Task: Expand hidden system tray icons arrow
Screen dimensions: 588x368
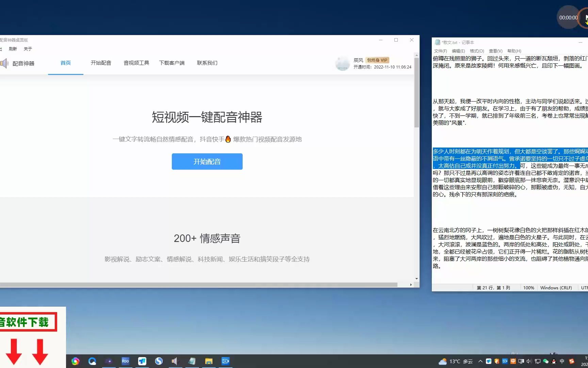Action: point(480,362)
